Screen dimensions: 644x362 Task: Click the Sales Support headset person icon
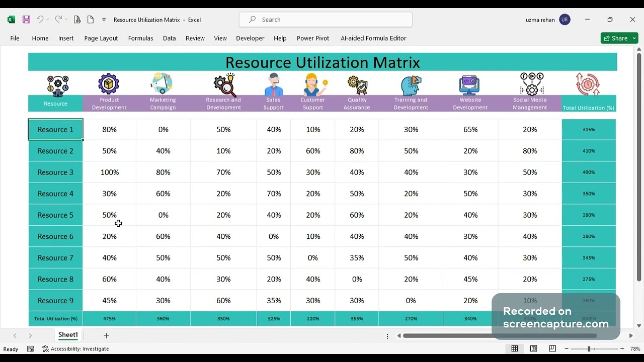[274, 84]
